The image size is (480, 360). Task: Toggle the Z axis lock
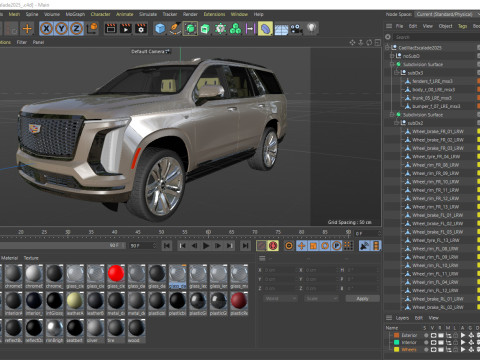tap(76, 29)
